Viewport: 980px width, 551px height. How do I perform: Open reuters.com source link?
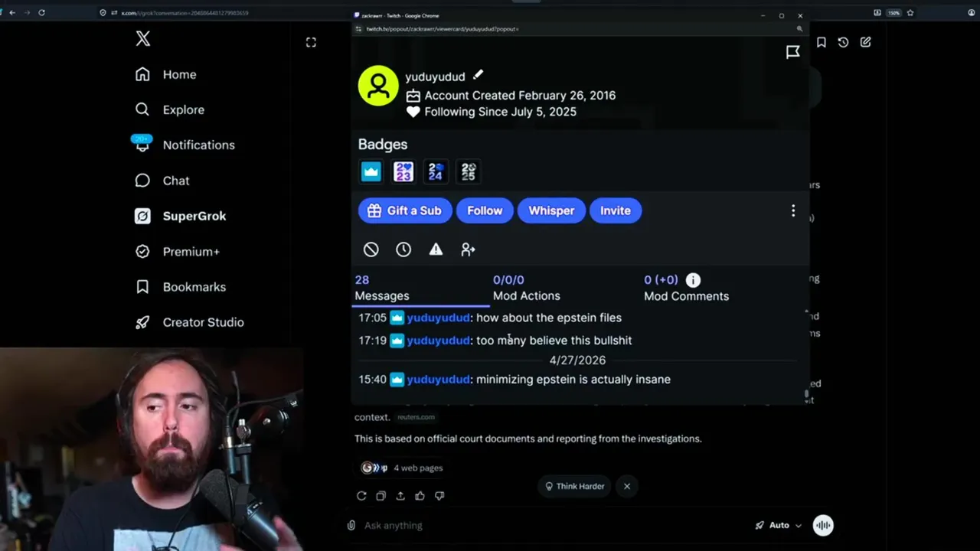[x=416, y=417]
